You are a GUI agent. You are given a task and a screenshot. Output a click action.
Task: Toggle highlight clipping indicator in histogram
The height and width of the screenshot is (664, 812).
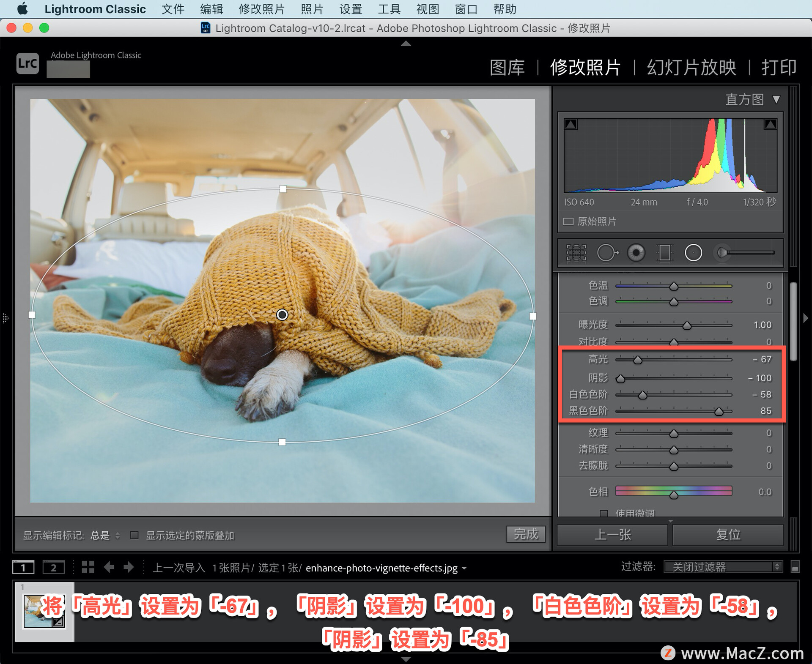point(770,124)
